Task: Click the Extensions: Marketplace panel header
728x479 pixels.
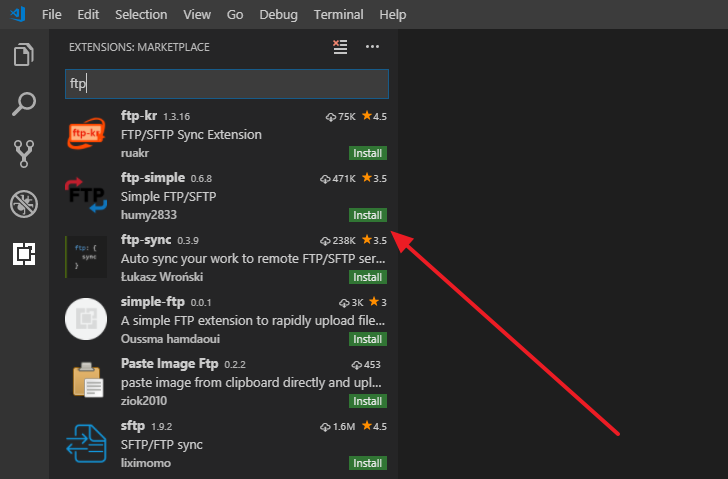Action: click(139, 47)
